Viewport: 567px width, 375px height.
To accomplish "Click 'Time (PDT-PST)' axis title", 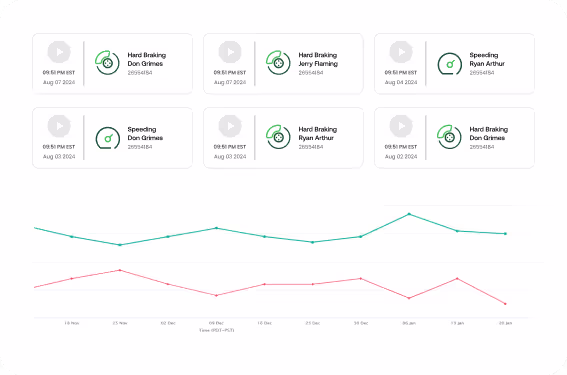I will 217,330.
